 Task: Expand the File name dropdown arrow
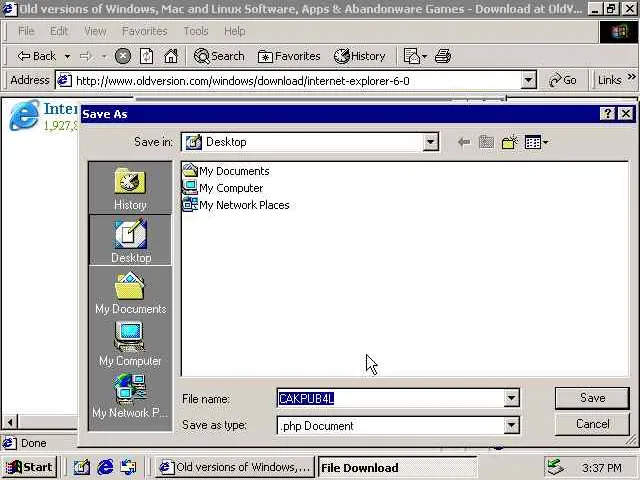511,398
